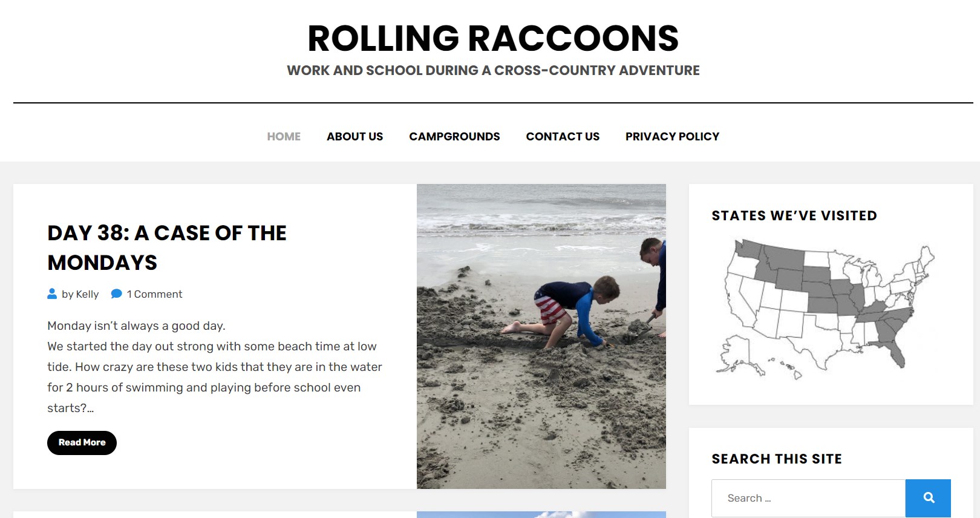
Task: Go to the Home menu item
Action: click(x=284, y=137)
